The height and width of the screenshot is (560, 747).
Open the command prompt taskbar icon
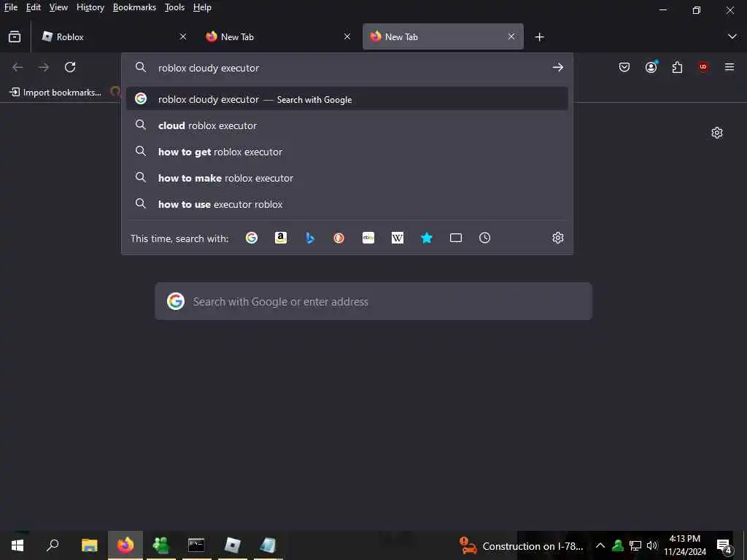tap(196, 545)
